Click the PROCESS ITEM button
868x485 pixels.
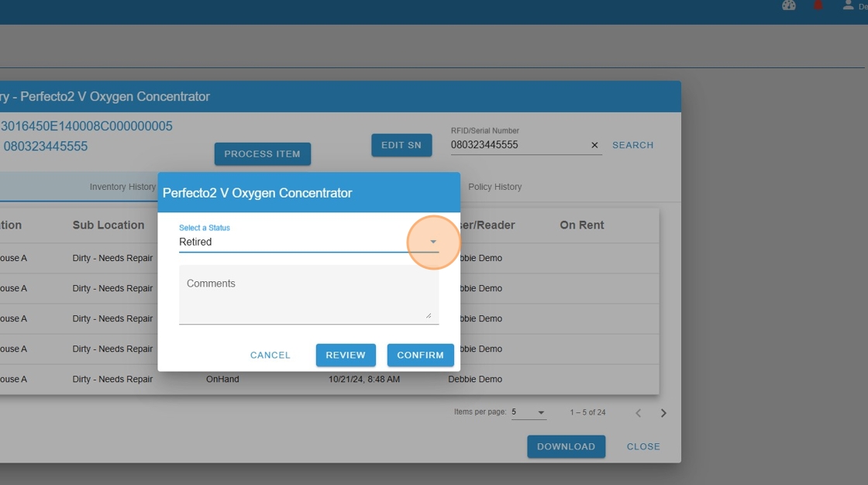263,154
